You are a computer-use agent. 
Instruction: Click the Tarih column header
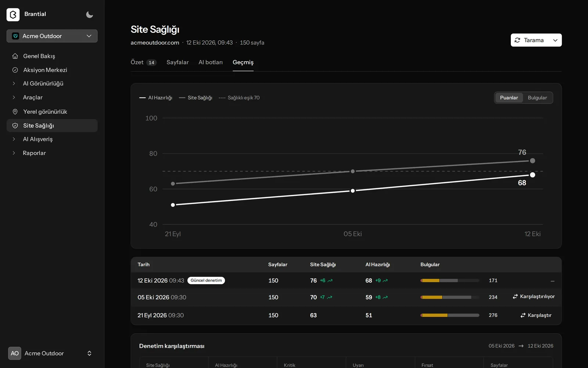143,265
